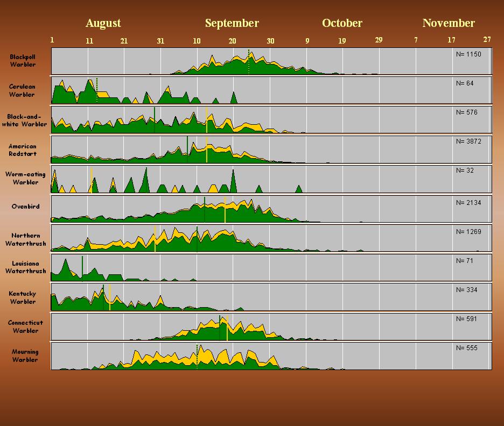Viewport: 504px width, 426px height.
Task: Click the date tick labeled 29 on the axis
Action: point(379,40)
